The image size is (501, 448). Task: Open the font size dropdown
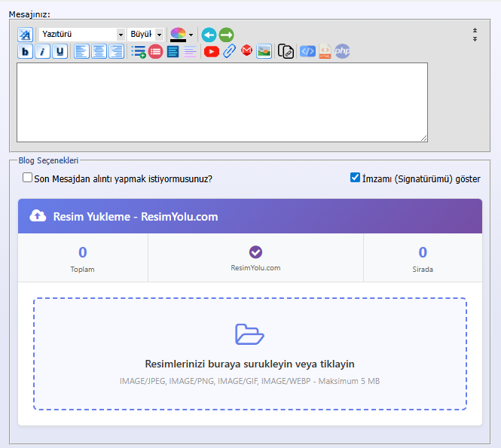click(x=145, y=35)
